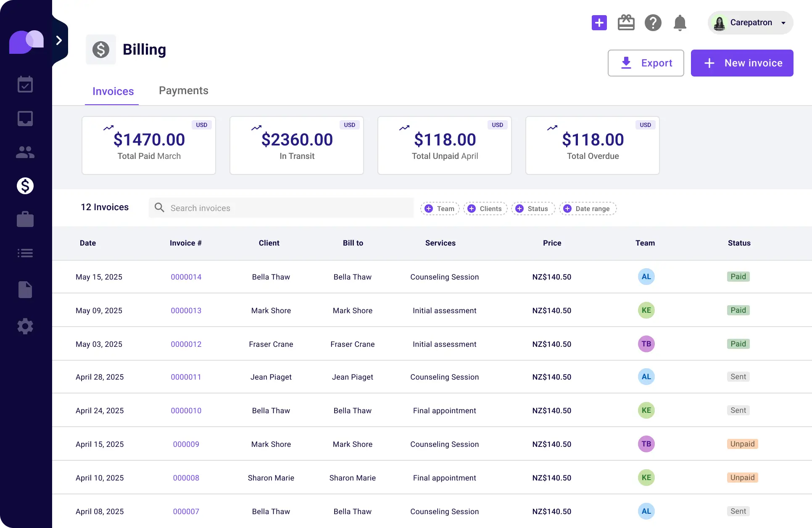Add the Team filter chip

coord(440,209)
